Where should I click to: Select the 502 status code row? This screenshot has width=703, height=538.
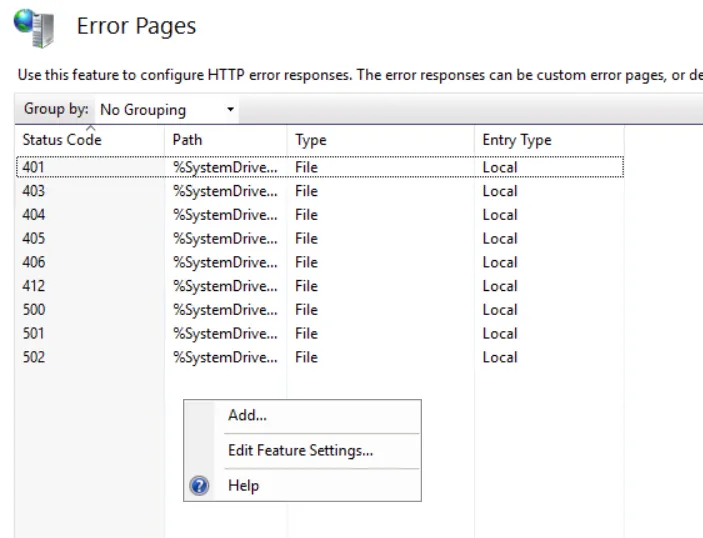(x=320, y=357)
